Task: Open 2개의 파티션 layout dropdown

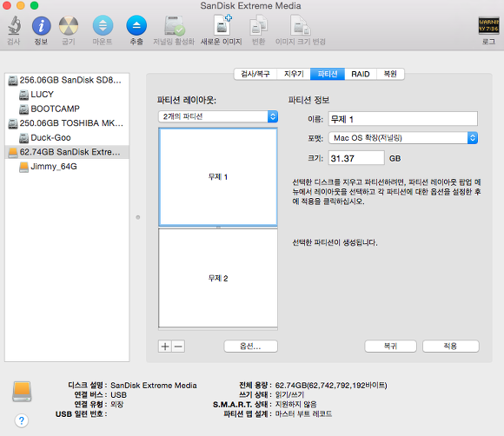Action: pyautogui.click(x=218, y=116)
